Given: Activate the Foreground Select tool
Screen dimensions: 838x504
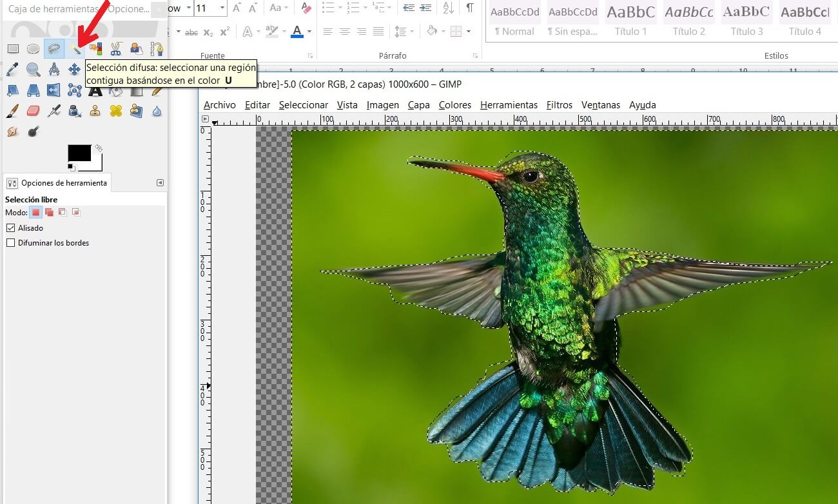Looking at the screenshot, I should [136, 49].
